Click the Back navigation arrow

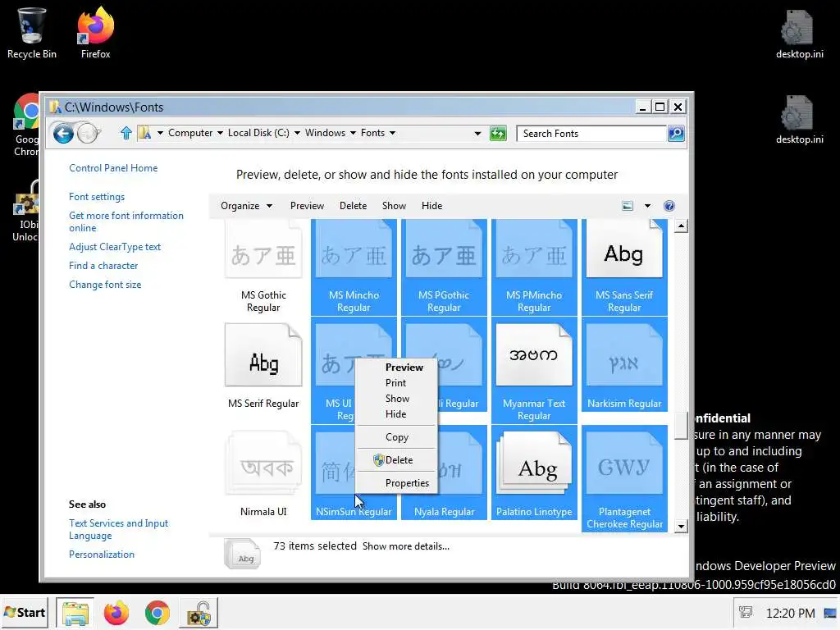(63, 133)
